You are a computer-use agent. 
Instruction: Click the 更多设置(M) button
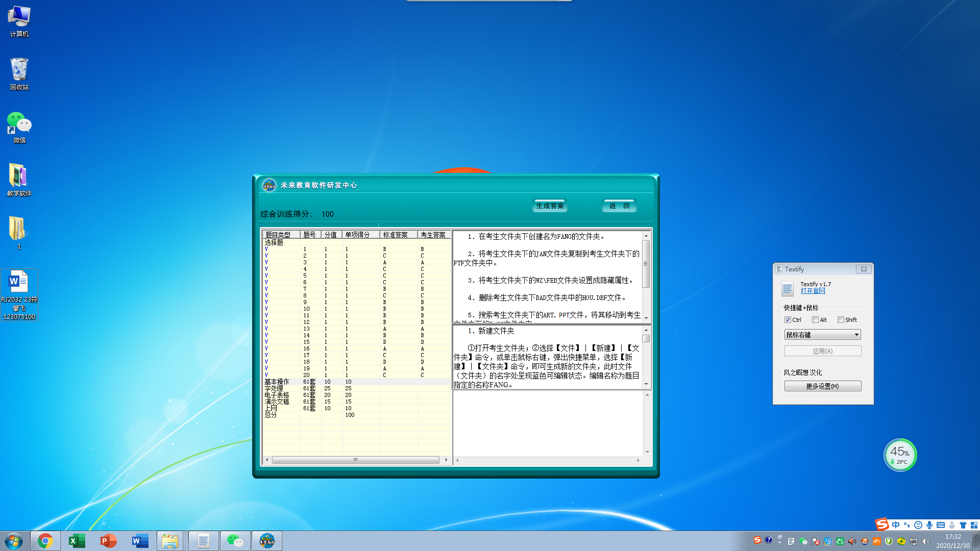click(x=823, y=386)
